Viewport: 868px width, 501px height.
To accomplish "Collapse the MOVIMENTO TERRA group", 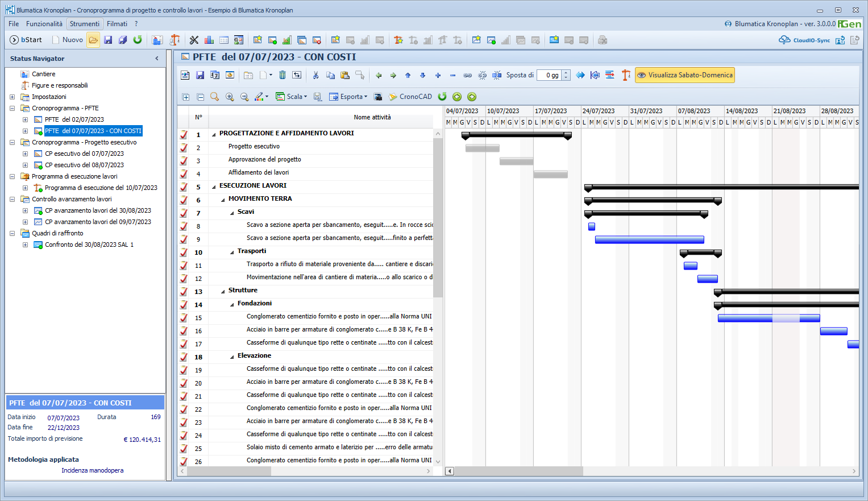I will [x=223, y=200].
